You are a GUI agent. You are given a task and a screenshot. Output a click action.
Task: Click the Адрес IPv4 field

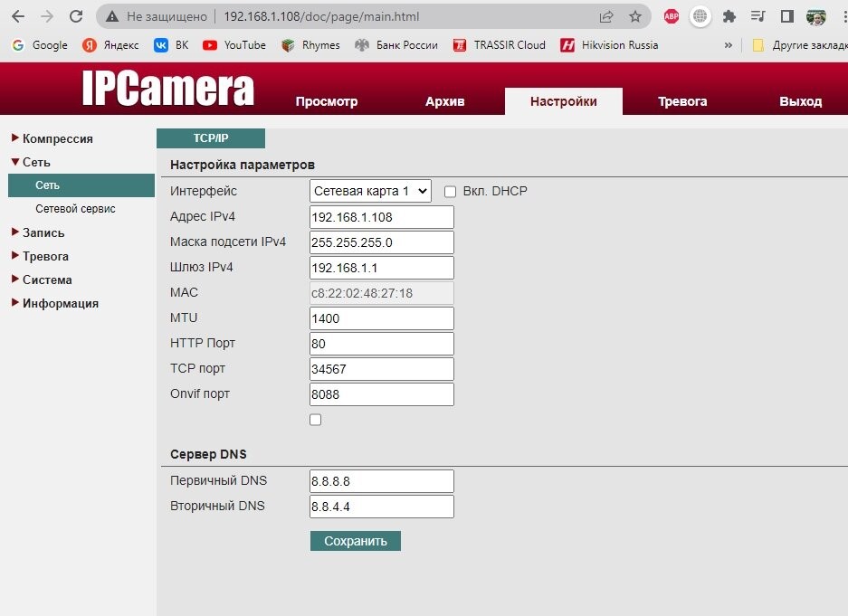[382, 217]
